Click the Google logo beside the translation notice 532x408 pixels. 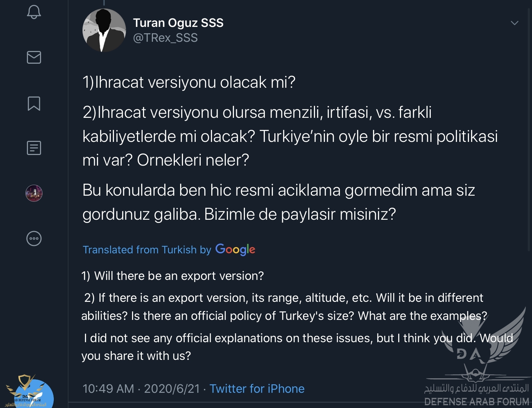pyautogui.click(x=235, y=249)
